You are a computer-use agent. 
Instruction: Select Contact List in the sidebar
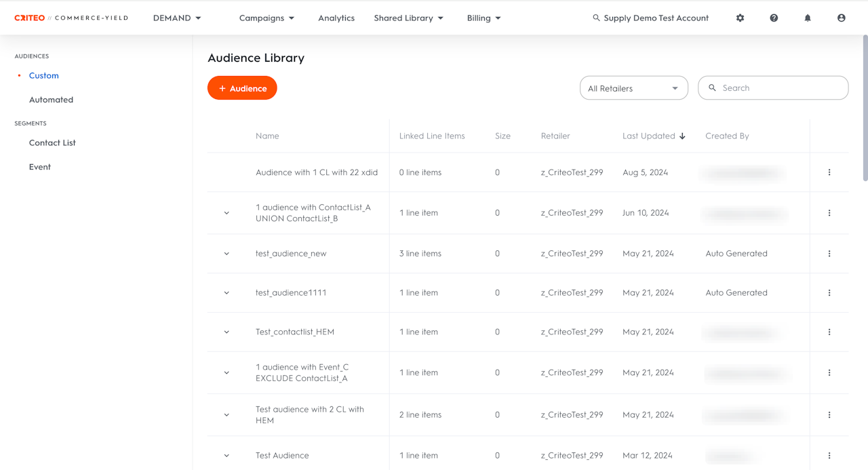pyautogui.click(x=52, y=143)
